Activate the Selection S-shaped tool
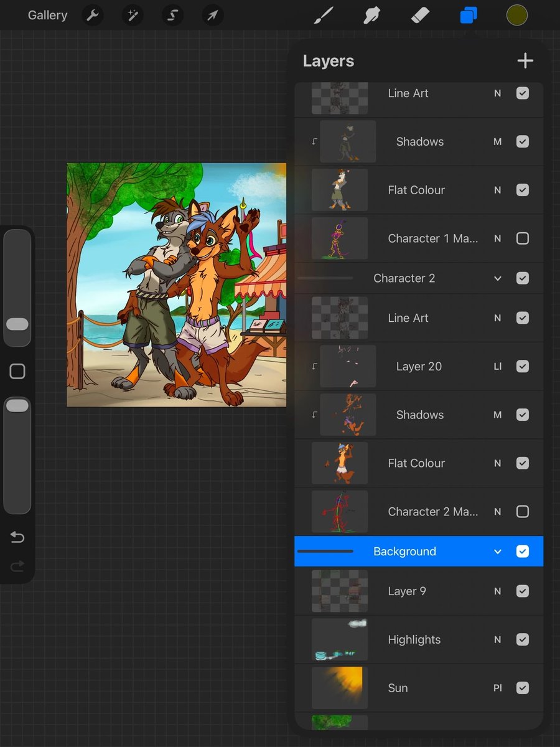Screen dimensions: 560x747 click(172, 16)
